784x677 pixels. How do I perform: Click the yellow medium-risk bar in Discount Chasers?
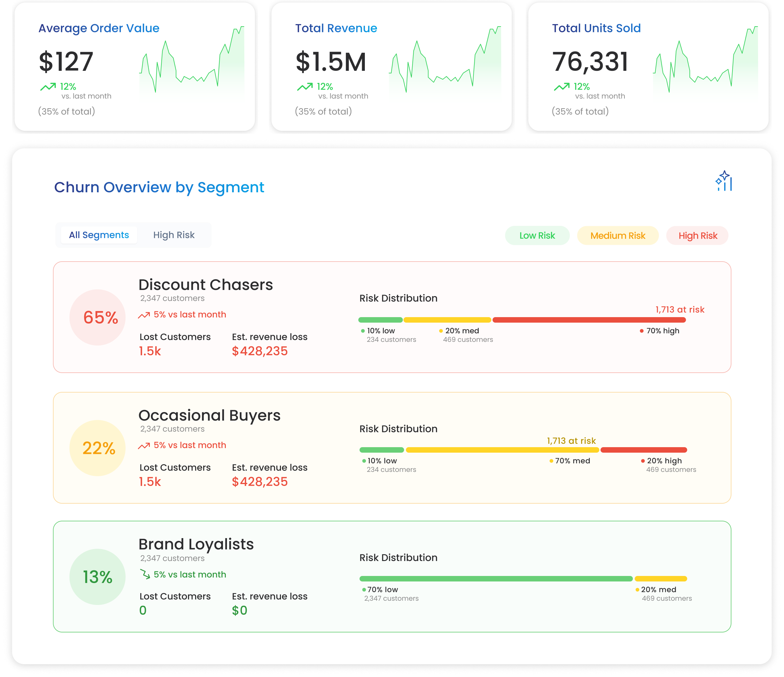(447, 320)
